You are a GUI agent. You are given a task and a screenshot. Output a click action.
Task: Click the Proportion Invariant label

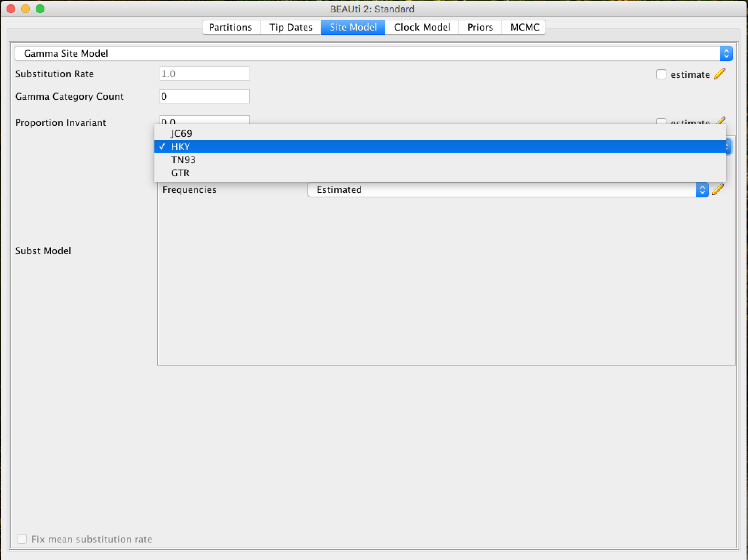click(x=61, y=123)
